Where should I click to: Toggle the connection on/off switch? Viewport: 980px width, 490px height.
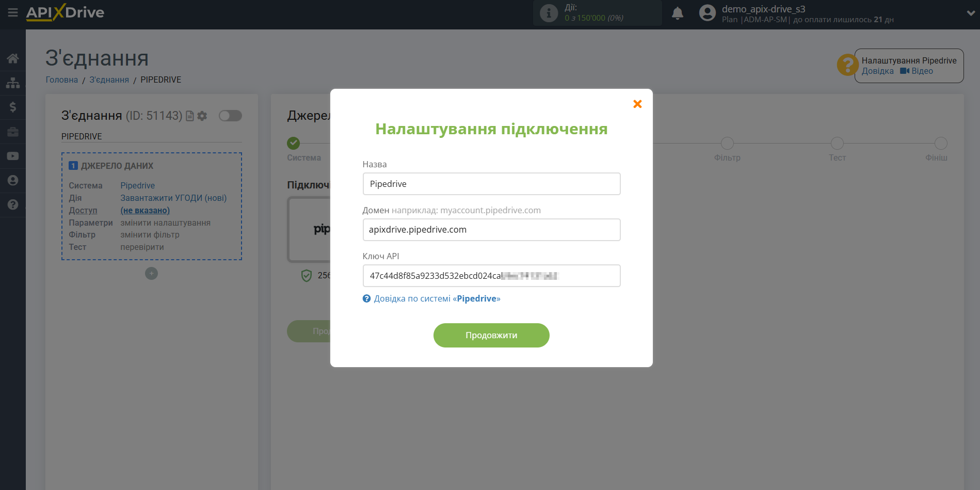coord(230,116)
